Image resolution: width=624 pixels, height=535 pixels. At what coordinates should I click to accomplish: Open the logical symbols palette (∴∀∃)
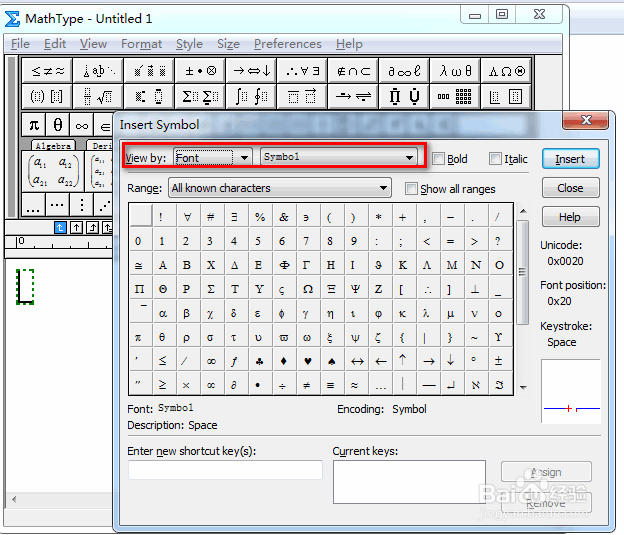coord(302,71)
